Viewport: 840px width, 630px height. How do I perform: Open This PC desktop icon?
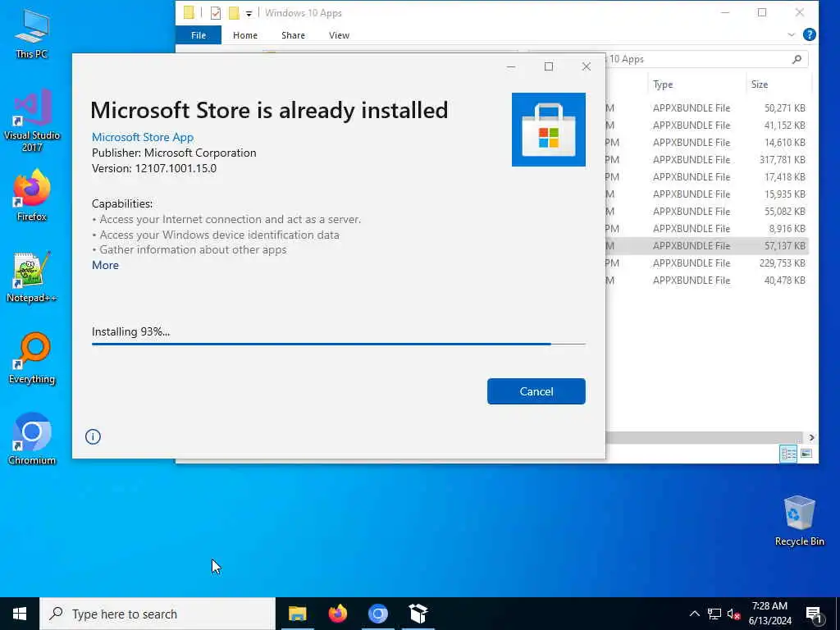point(32,33)
